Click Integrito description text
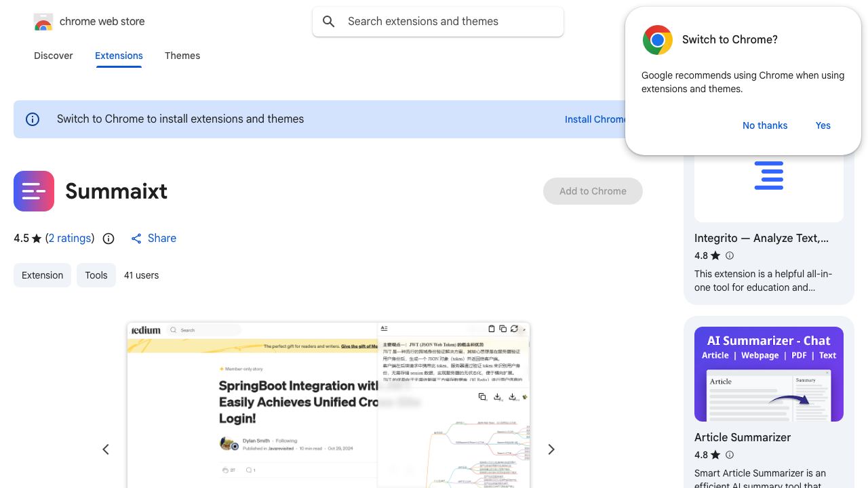The height and width of the screenshot is (488, 868). 763,281
